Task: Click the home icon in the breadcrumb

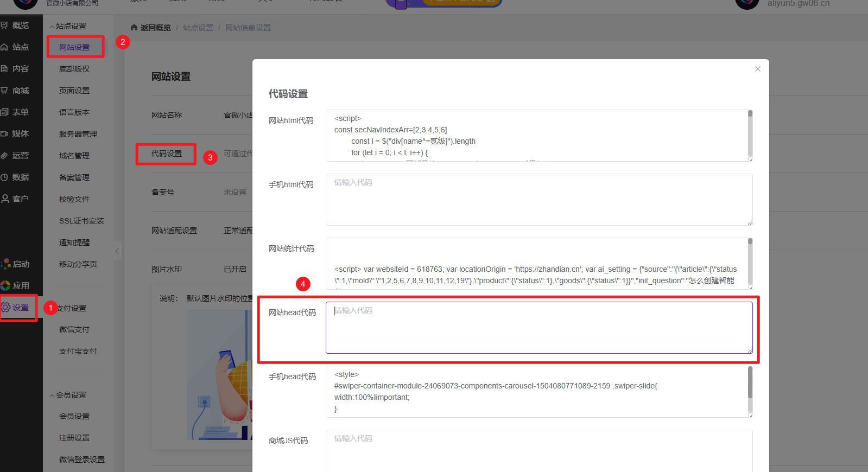Action: point(134,28)
